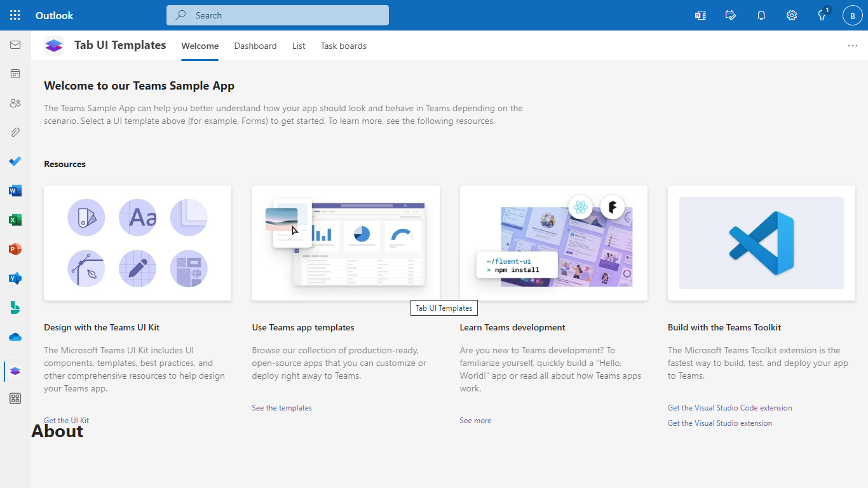Open the app launcher waffle icon

click(15, 15)
